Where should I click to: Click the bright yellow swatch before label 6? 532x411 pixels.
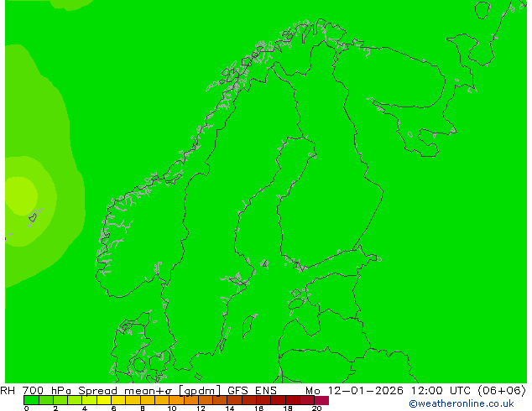pos(104,400)
